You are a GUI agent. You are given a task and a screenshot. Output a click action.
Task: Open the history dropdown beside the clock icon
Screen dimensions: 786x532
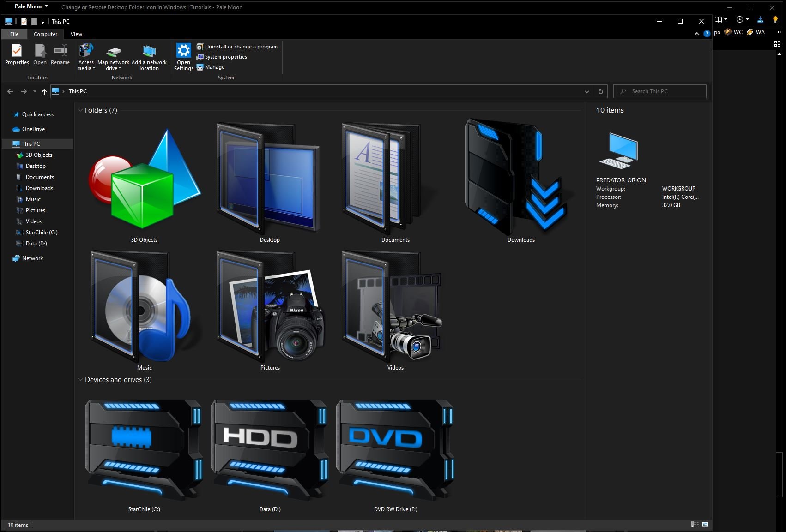coord(746,19)
